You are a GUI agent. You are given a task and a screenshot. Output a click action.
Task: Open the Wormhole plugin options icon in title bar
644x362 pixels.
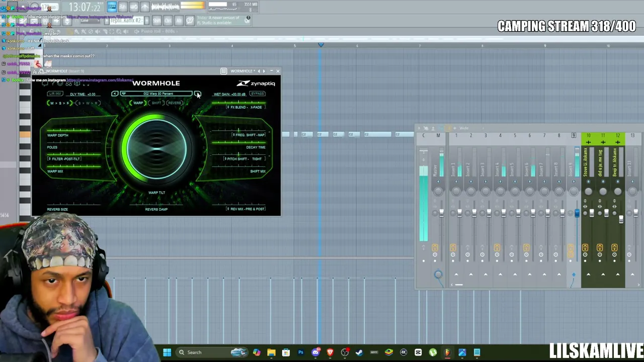(223, 71)
